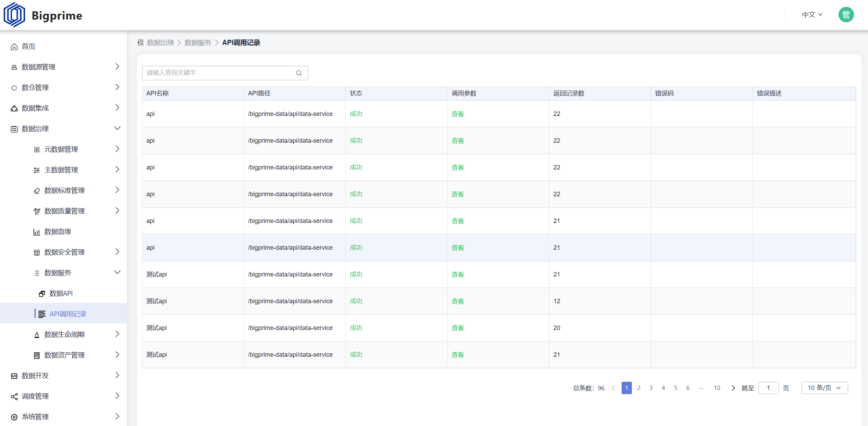Open 数据血缘 menu item

click(x=63, y=232)
